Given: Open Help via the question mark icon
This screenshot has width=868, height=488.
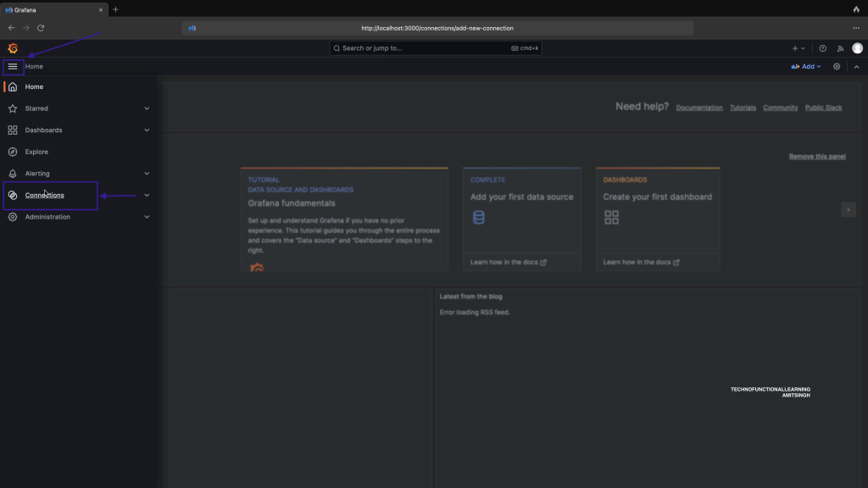Looking at the screenshot, I should [822, 48].
